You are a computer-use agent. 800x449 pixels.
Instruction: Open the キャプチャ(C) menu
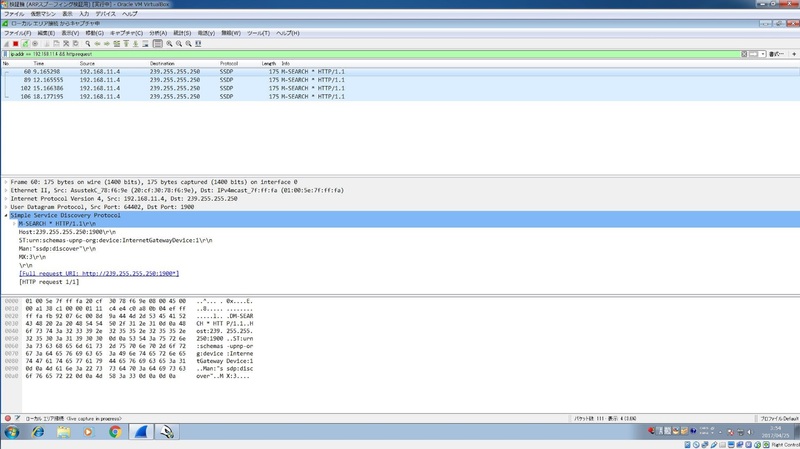coord(127,33)
